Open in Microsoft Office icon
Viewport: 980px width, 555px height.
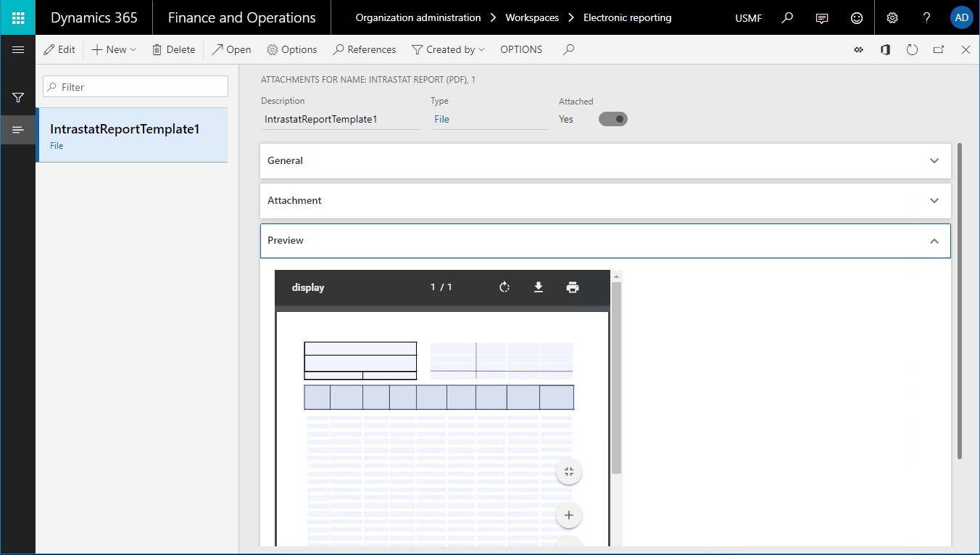885,49
